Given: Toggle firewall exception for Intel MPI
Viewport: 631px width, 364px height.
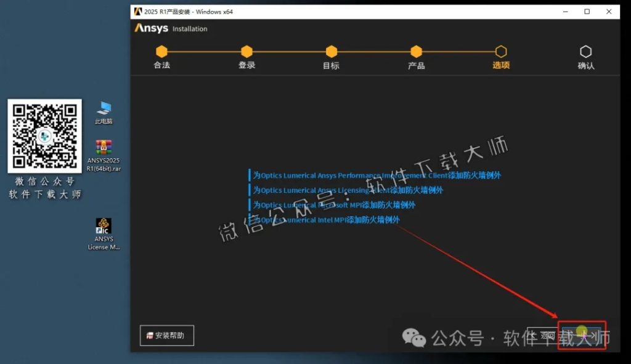Looking at the screenshot, I should point(249,220).
